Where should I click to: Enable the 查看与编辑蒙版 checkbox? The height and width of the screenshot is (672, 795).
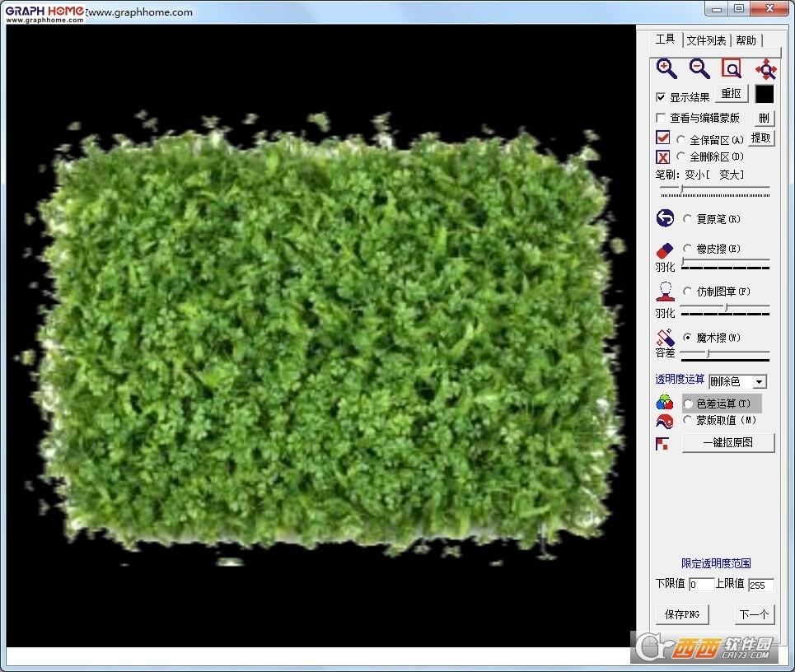pos(661,118)
